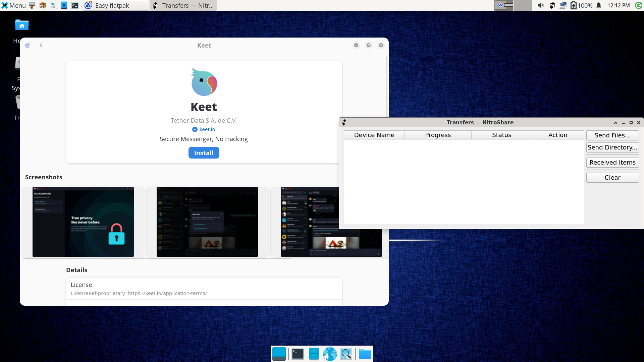Click the Device Name column header
The image size is (644, 362).
[374, 135]
